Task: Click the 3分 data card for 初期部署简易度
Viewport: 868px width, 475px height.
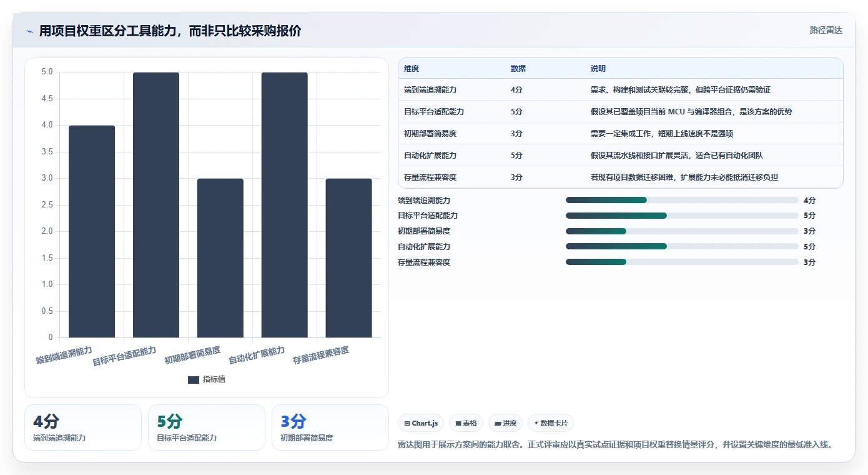Action: 330,427
